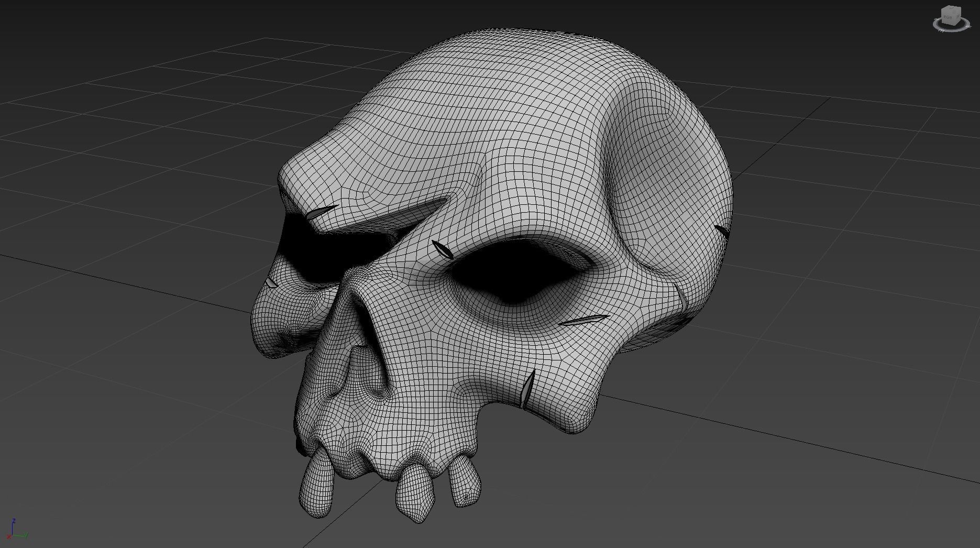980x548 pixels.
Task: Click the red X axis of the axis tripod
Action: 9,537
